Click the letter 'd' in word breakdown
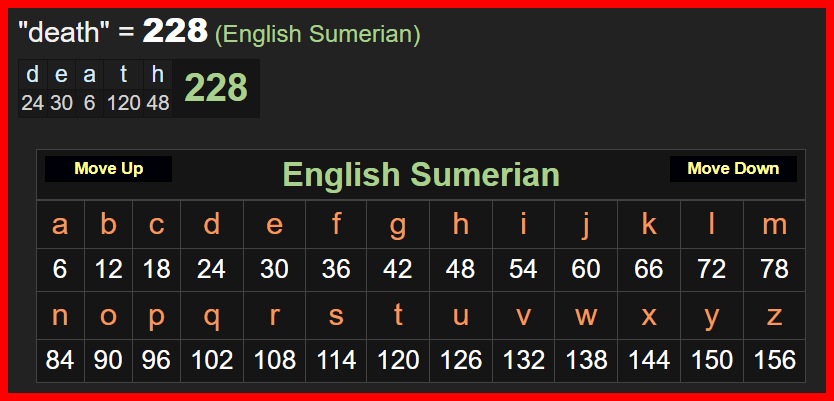 pyautogui.click(x=32, y=74)
